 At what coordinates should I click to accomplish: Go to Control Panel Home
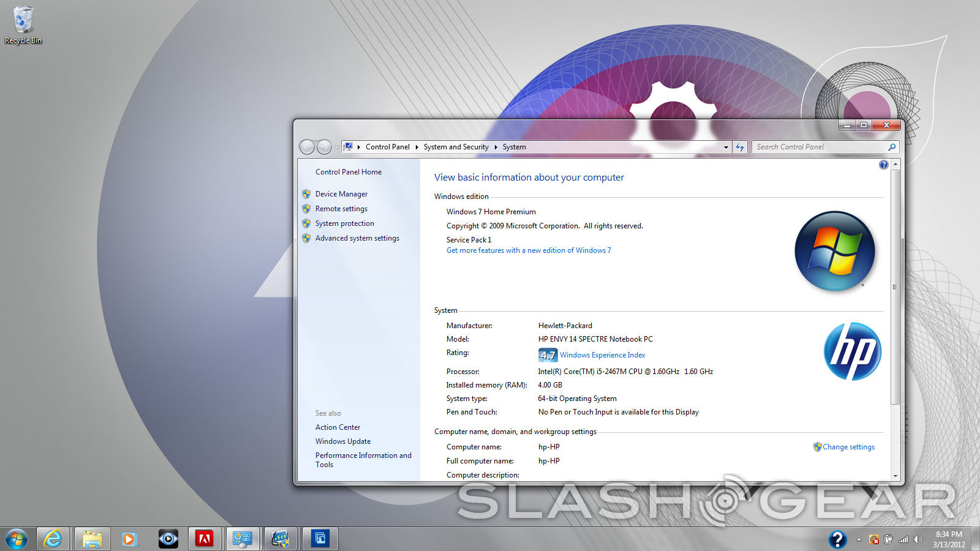[348, 172]
